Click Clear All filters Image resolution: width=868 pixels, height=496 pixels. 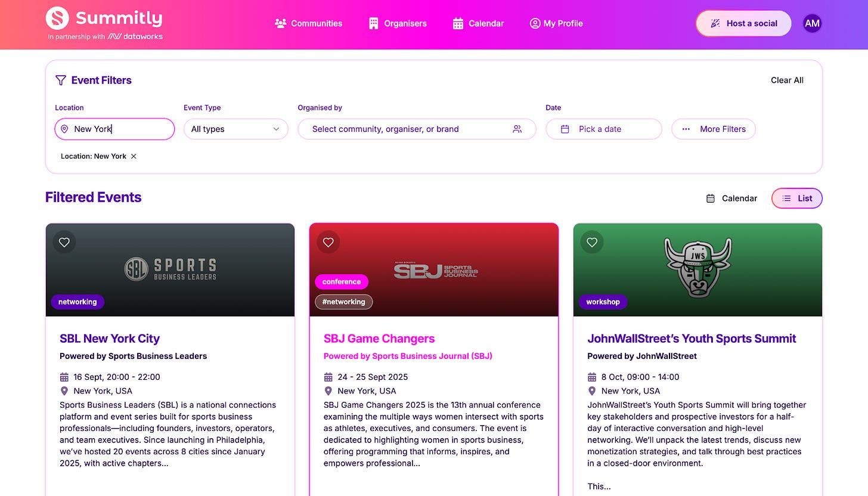[787, 80]
